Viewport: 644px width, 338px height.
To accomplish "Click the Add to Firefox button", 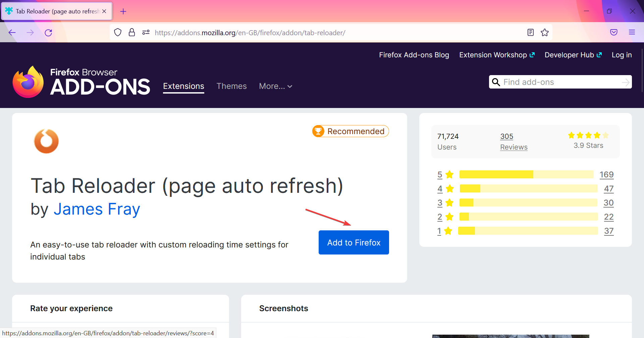I will click(354, 242).
